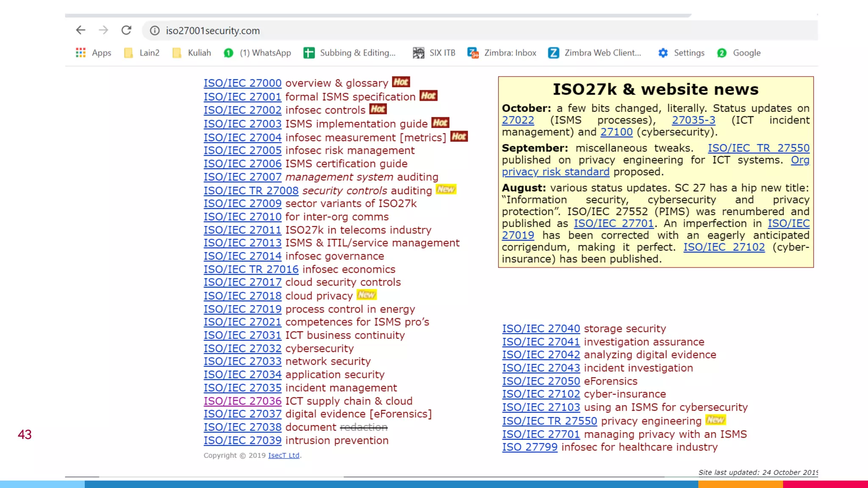The height and width of the screenshot is (488, 868).
Task: Click the IsecT Ltd copyright link
Action: [x=284, y=455]
